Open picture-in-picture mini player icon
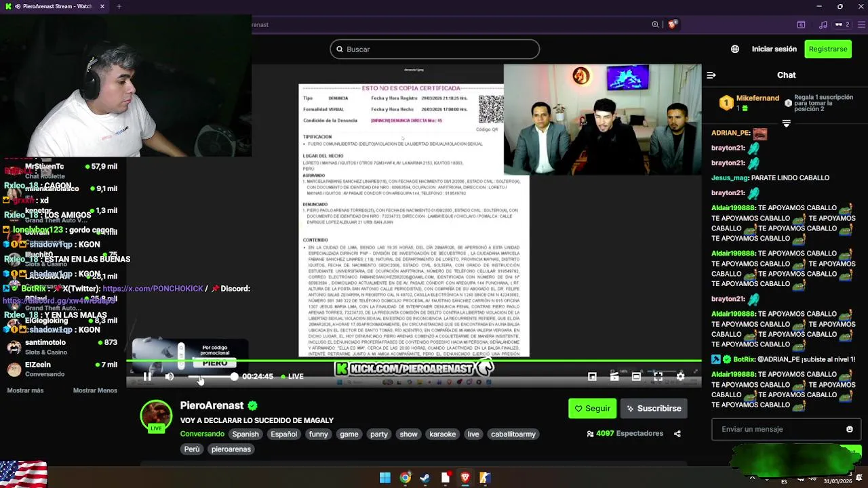 click(x=592, y=376)
